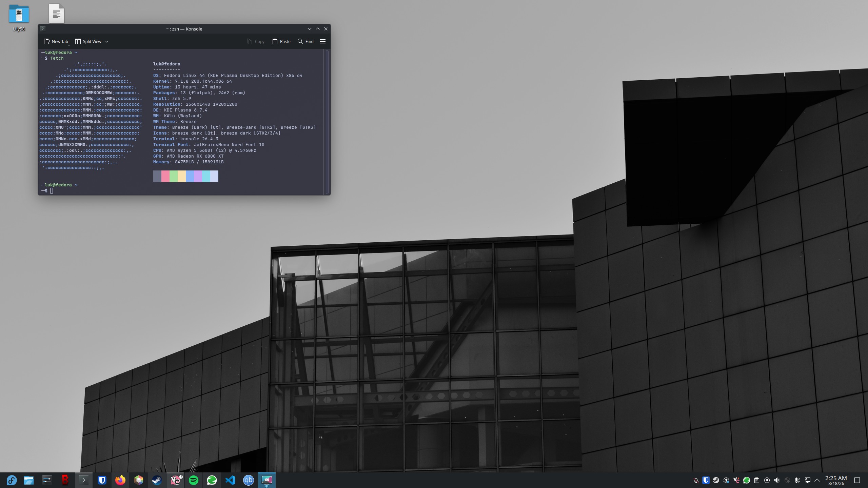Open the network connections tray applet
This screenshot has height=488, width=868.
tap(808, 480)
